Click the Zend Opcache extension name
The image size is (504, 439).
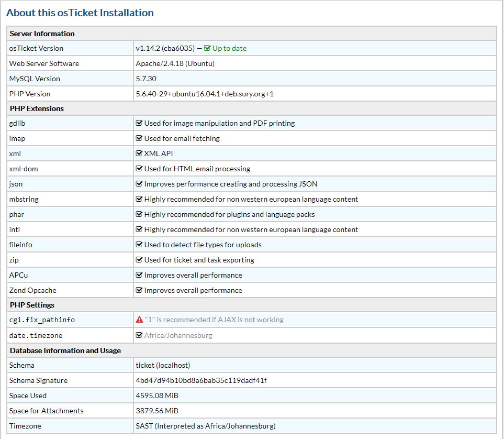33,290
